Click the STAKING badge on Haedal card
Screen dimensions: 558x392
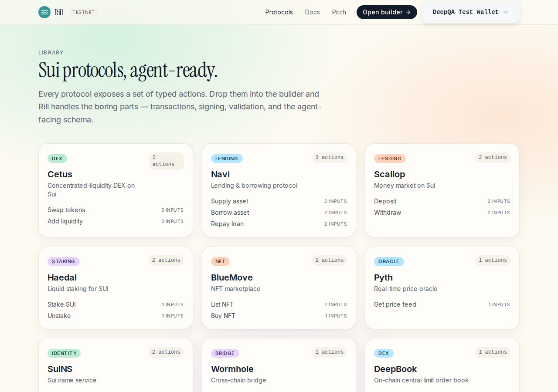pos(64,261)
